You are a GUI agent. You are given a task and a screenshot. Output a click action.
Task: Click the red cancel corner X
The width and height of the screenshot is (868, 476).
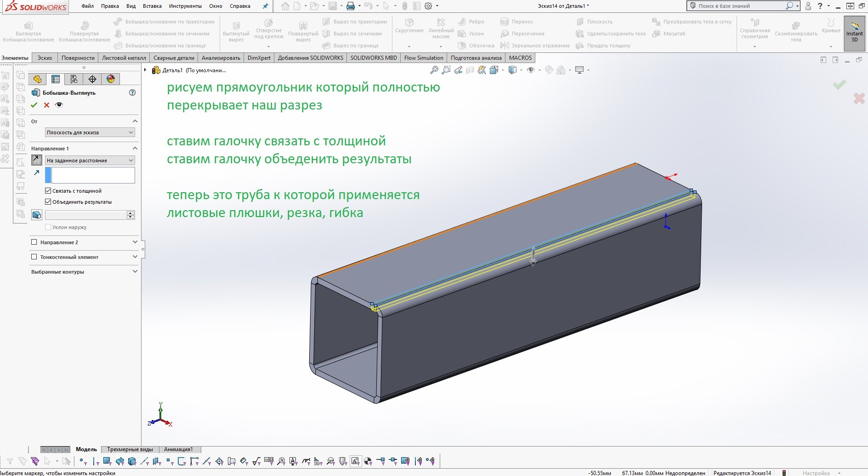coord(859,98)
